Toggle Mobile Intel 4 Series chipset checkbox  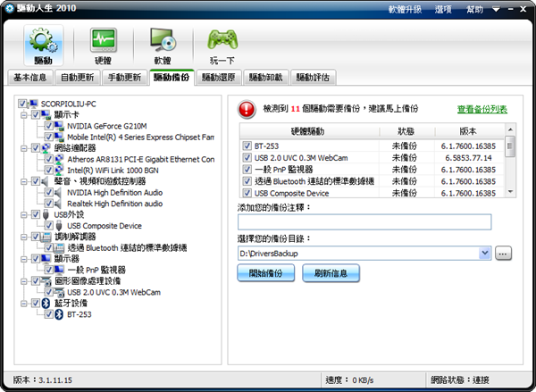[x=48, y=137]
